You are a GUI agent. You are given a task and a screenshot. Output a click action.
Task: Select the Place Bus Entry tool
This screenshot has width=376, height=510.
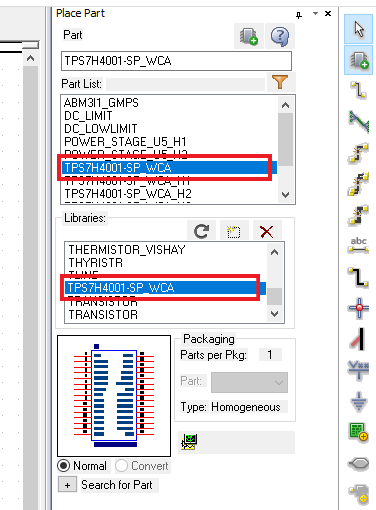(359, 339)
